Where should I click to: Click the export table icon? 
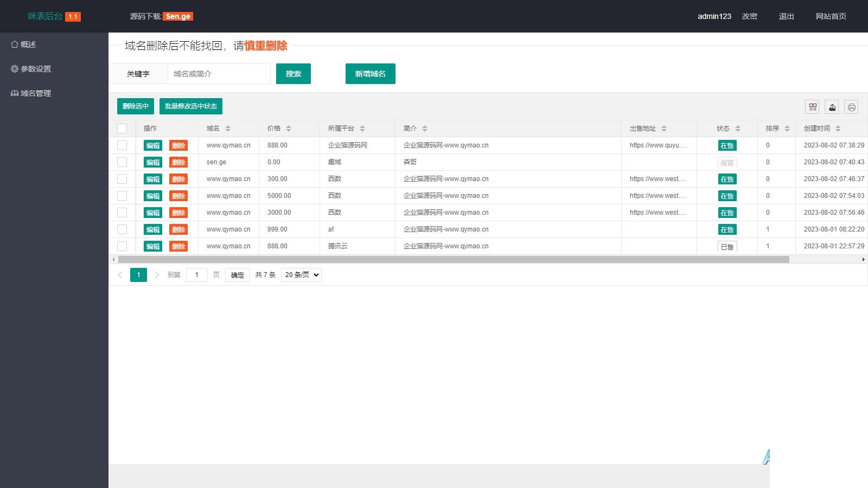click(x=832, y=107)
